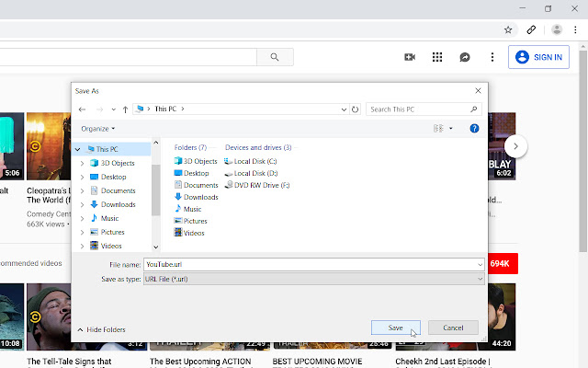Collapse the pane with Hide Folders
The height and width of the screenshot is (368, 588).
pos(102,329)
